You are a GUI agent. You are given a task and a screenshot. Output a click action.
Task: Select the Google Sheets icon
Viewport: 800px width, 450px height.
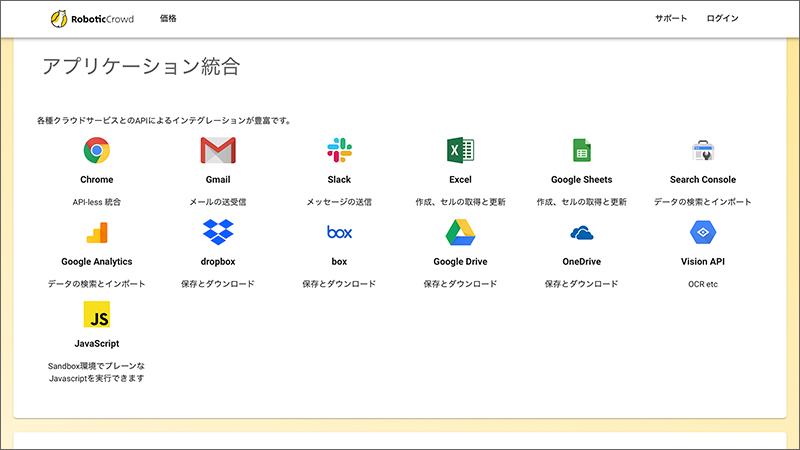pyautogui.click(x=582, y=151)
